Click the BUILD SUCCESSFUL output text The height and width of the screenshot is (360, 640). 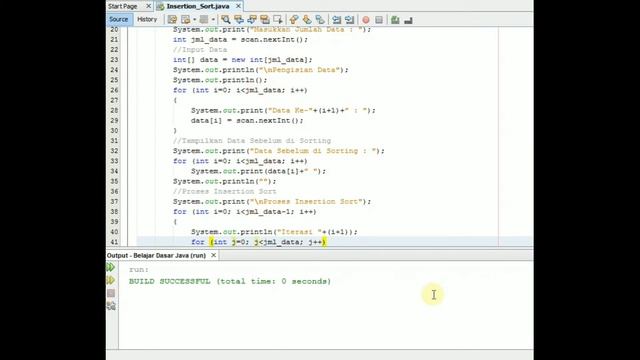coord(230,281)
